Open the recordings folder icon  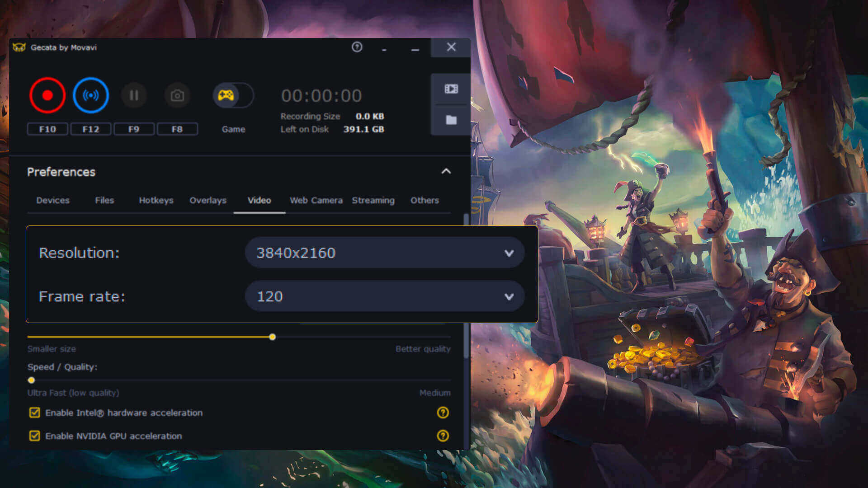tap(451, 120)
